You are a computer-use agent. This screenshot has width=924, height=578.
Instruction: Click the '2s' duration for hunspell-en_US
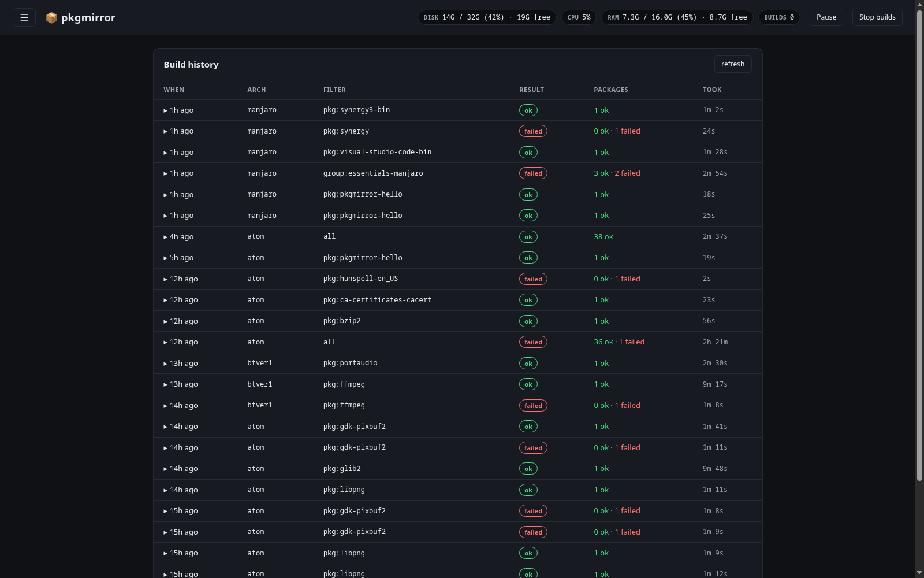707,279
